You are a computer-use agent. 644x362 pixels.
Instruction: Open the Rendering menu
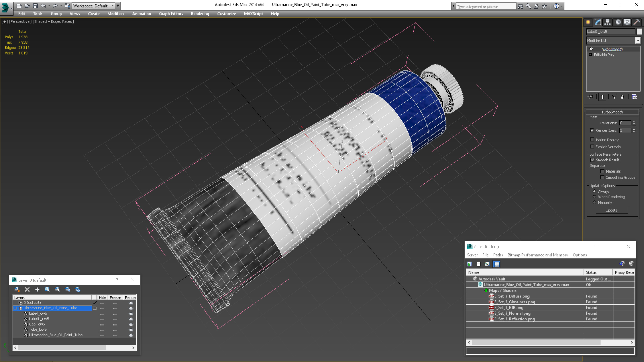(x=200, y=14)
